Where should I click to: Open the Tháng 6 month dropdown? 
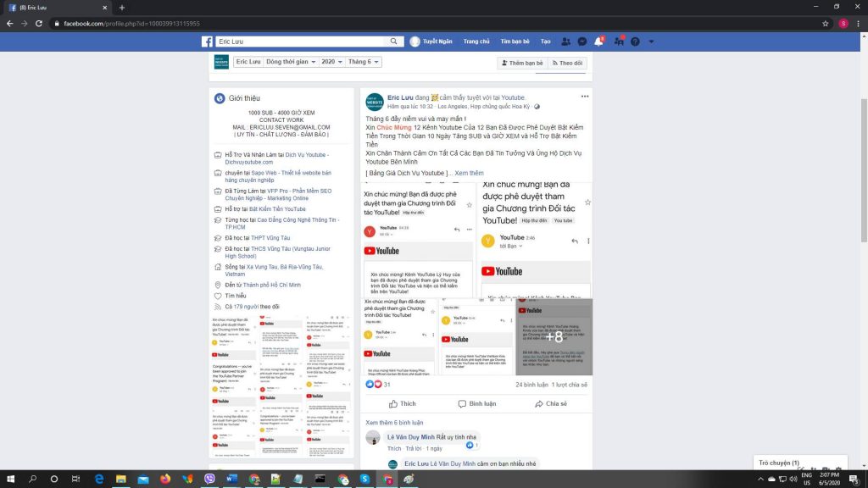point(363,61)
